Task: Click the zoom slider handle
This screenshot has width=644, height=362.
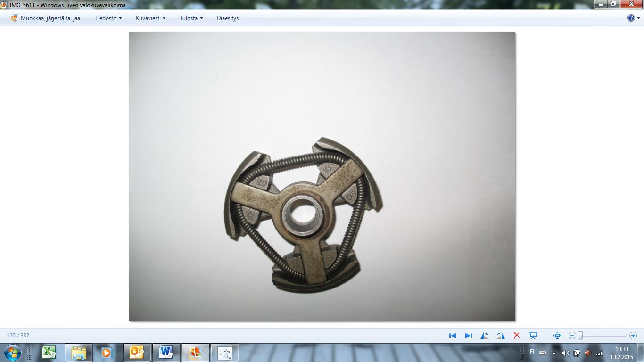Action: point(581,336)
